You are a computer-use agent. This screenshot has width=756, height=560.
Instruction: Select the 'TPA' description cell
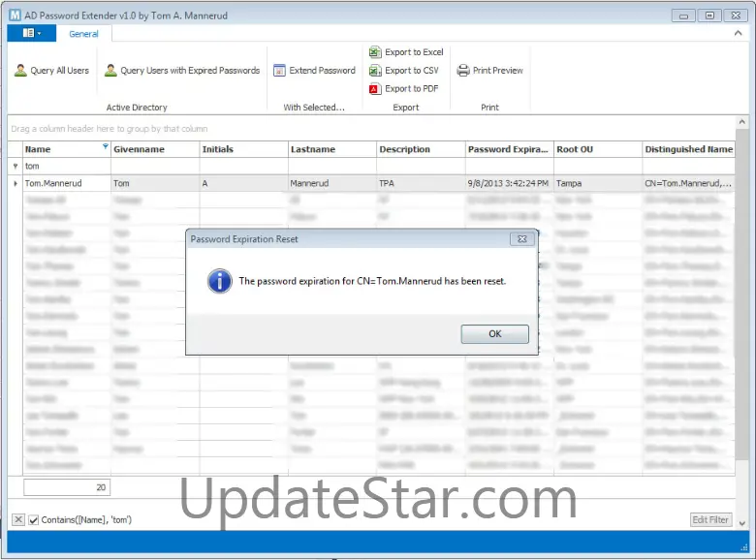421,184
